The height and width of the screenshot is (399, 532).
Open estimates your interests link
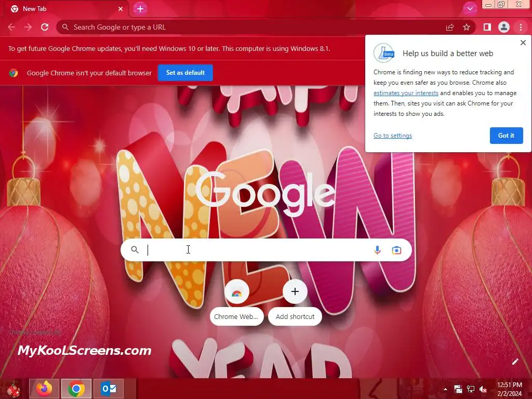[406, 93]
